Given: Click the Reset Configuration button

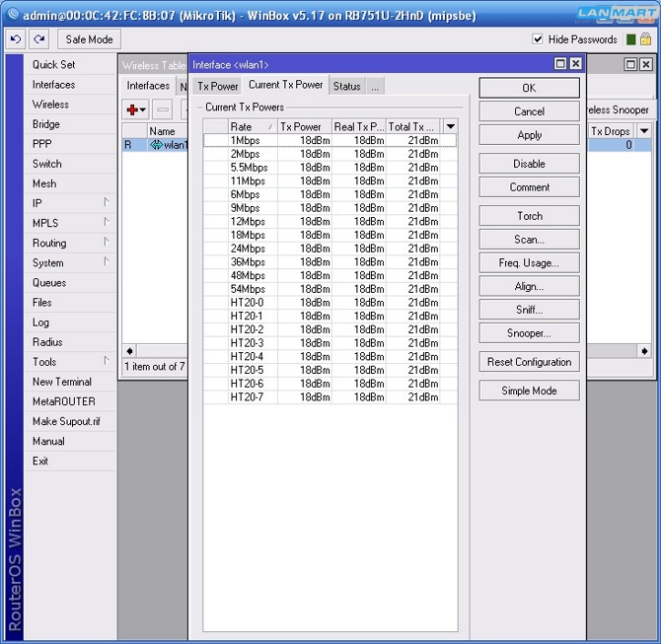Looking at the screenshot, I should click(529, 362).
